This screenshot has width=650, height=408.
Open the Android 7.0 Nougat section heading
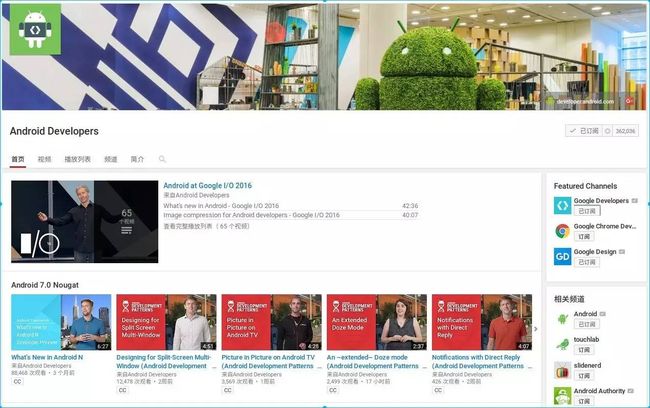(45, 285)
